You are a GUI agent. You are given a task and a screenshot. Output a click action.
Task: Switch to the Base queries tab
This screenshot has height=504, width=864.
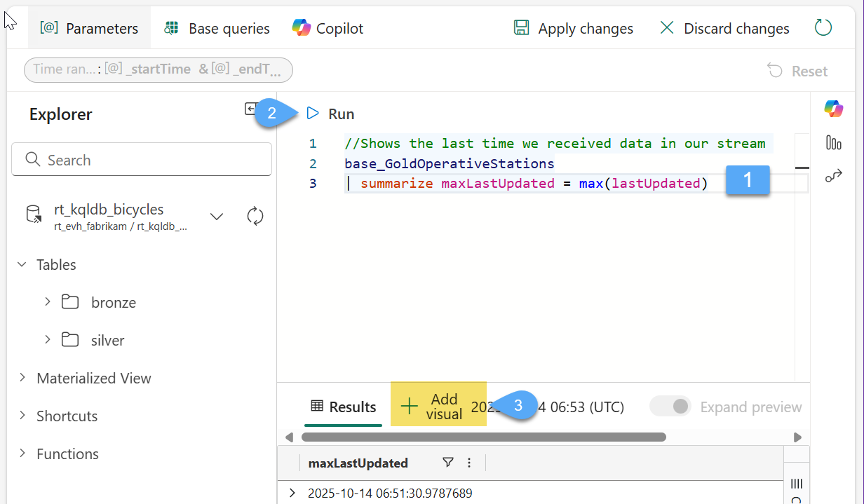click(x=217, y=29)
